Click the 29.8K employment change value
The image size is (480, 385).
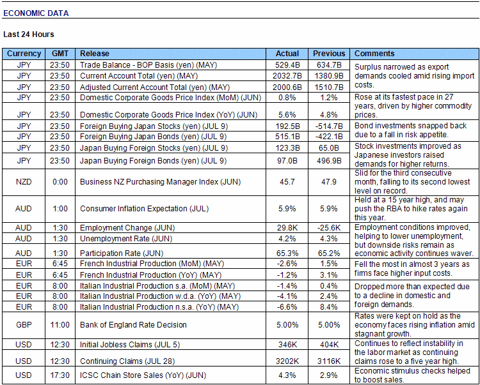pyautogui.click(x=287, y=228)
